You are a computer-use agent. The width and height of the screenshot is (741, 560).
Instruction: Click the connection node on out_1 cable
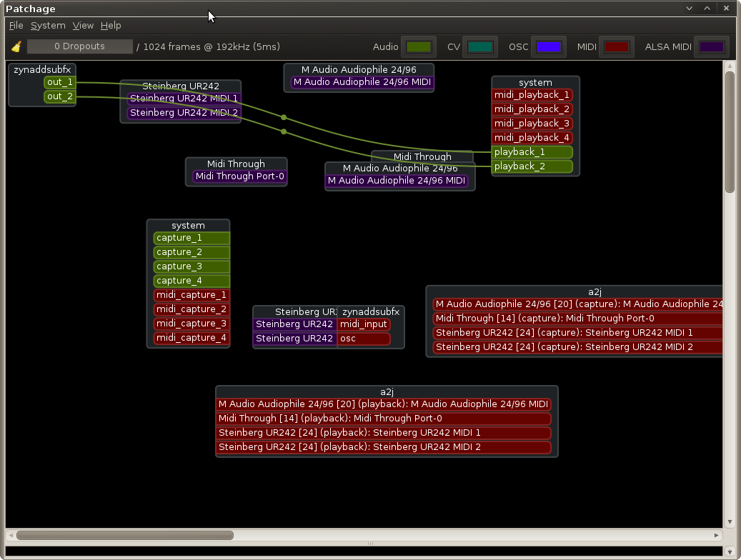pyautogui.click(x=284, y=117)
